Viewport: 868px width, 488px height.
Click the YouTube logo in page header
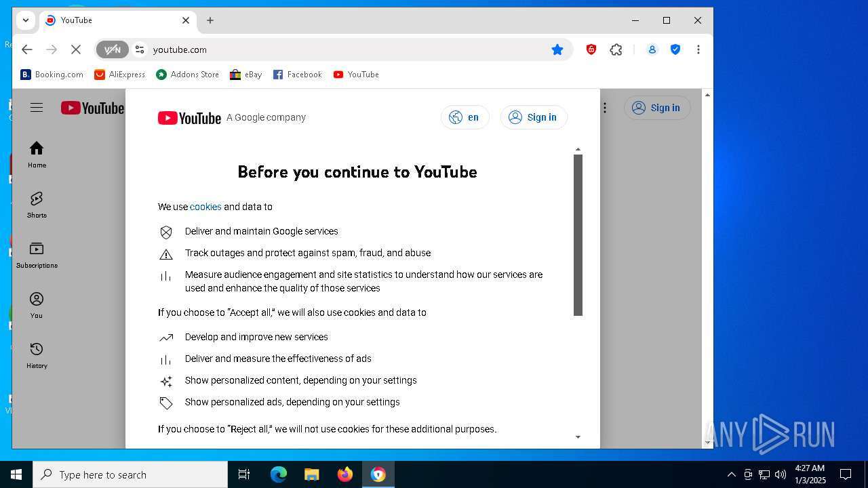(93, 108)
